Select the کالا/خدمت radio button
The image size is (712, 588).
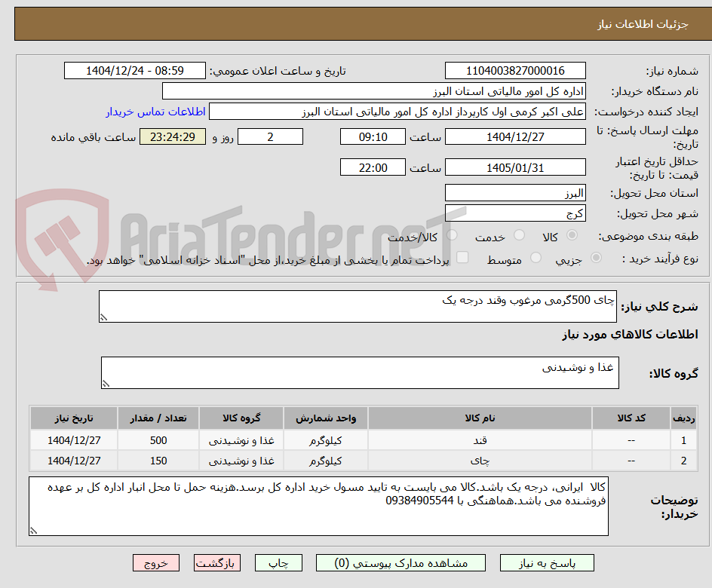point(452,235)
